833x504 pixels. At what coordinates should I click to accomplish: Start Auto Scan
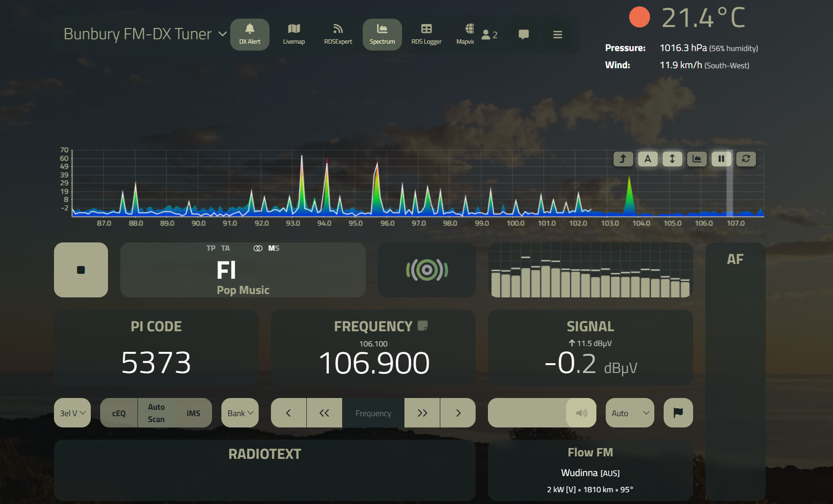(156, 413)
